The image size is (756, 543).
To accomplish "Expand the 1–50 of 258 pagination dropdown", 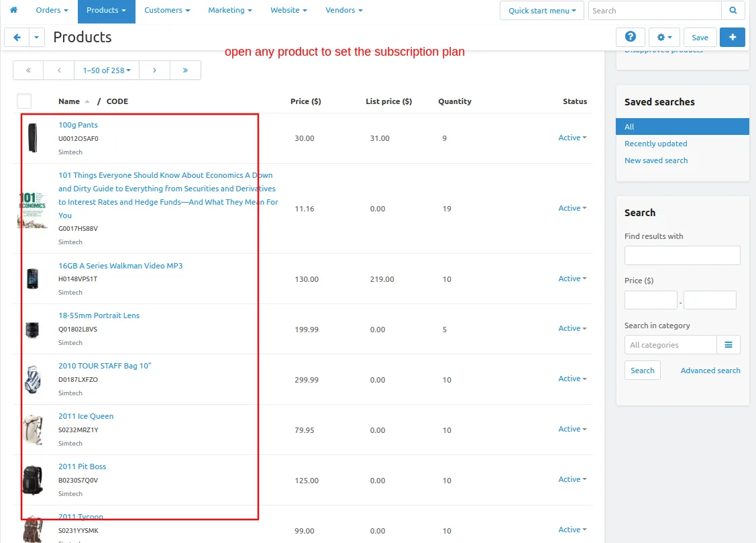I will [107, 70].
